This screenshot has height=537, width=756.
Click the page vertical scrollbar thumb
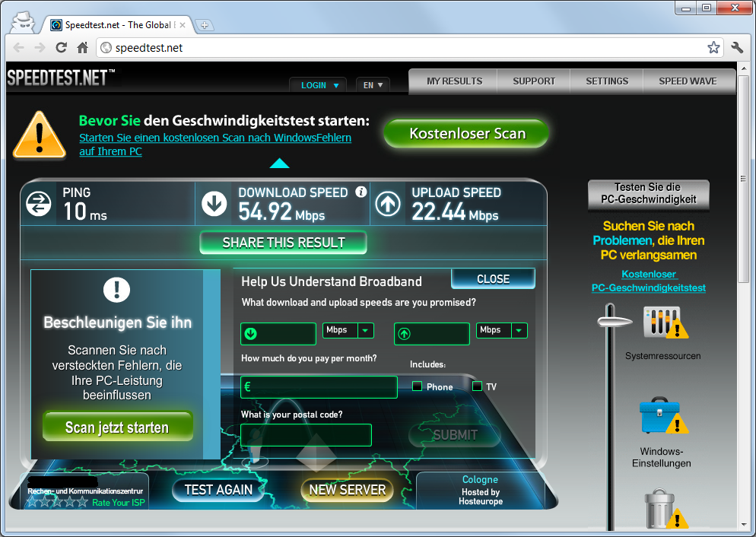click(743, 178)
